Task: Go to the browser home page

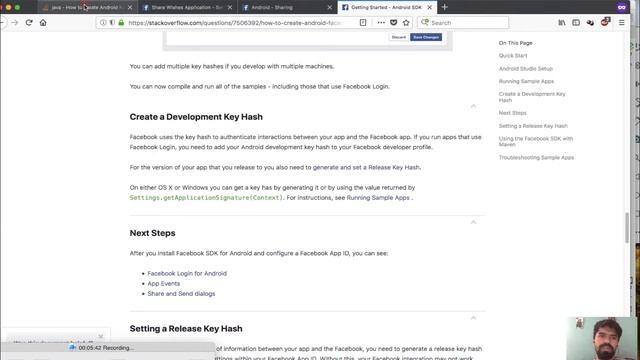Action: tap(43, 22)
